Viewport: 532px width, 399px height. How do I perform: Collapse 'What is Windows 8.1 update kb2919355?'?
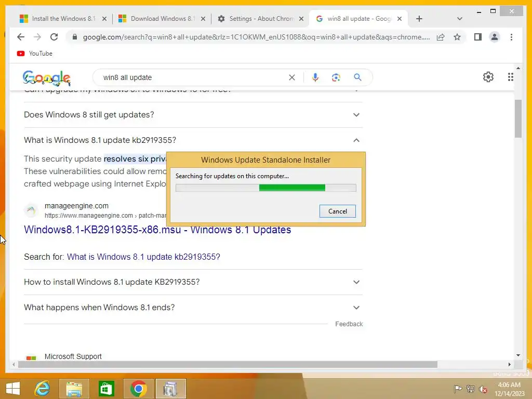pos(193,140)
